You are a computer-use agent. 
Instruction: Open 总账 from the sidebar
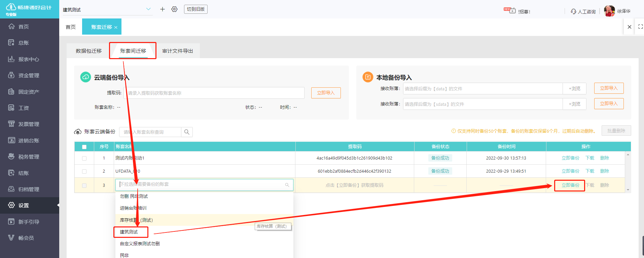[24, 43]
